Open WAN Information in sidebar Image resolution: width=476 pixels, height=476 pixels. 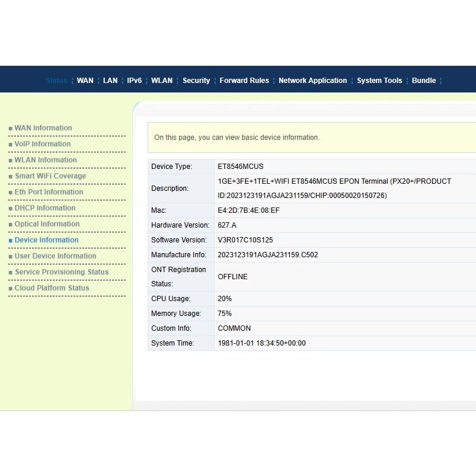[x=43, y=128]
